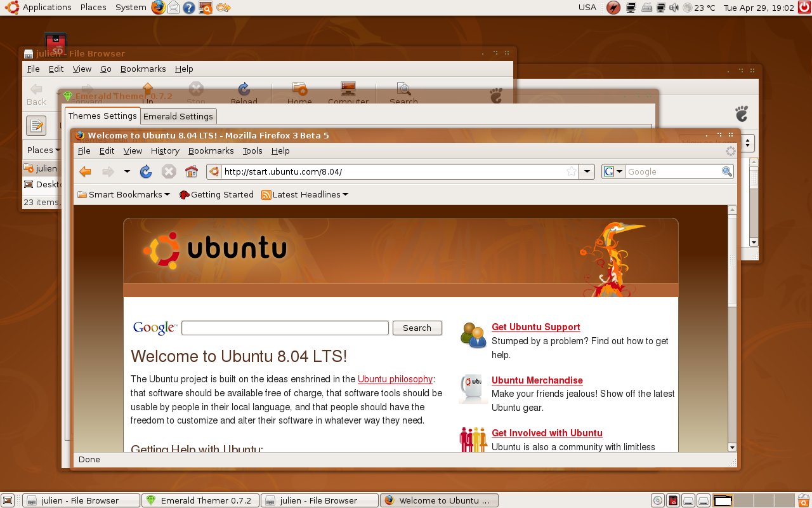Click the volume speaker icon in panel
The width and height of the screenshot is (812, 508).
tap(674, 8)
